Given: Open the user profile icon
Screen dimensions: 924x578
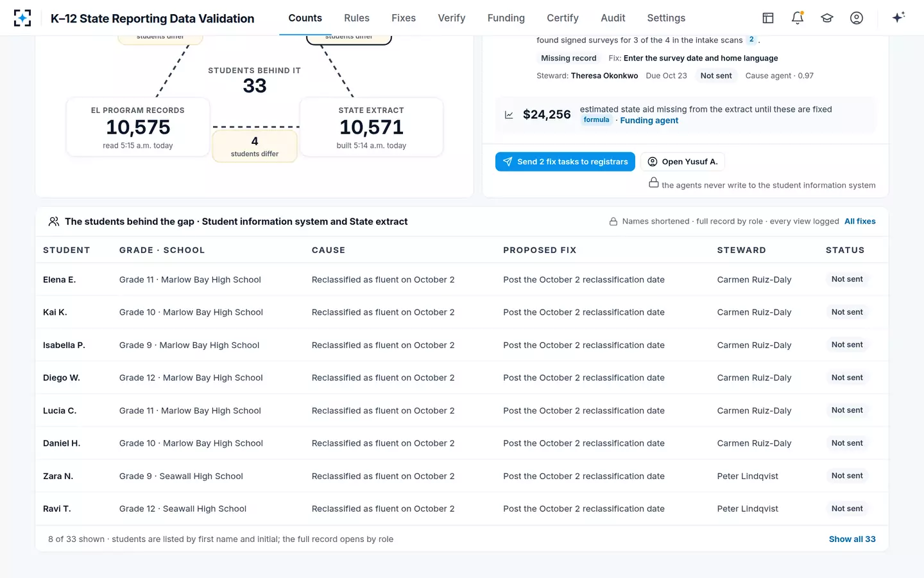Looking at the screenshot, I should point(857,18).
